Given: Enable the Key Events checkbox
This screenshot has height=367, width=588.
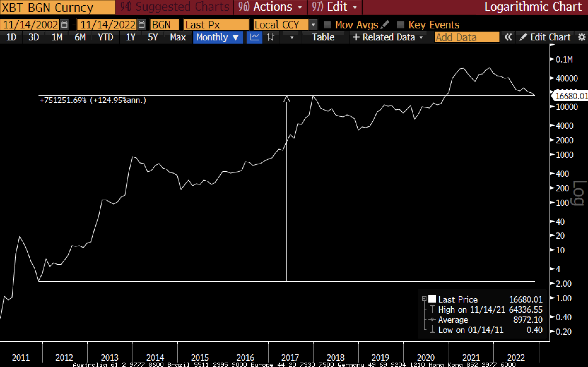Looking at the screenshot, I should [400, 25].
